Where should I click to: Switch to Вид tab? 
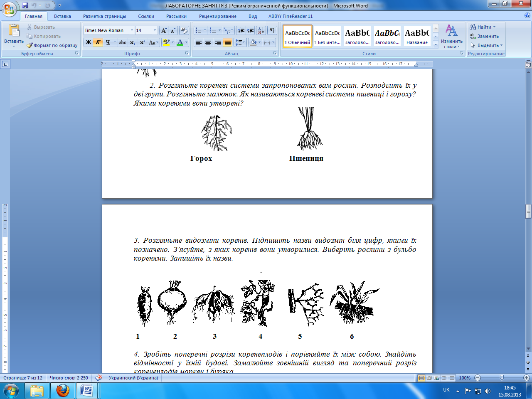coord(253,16)
